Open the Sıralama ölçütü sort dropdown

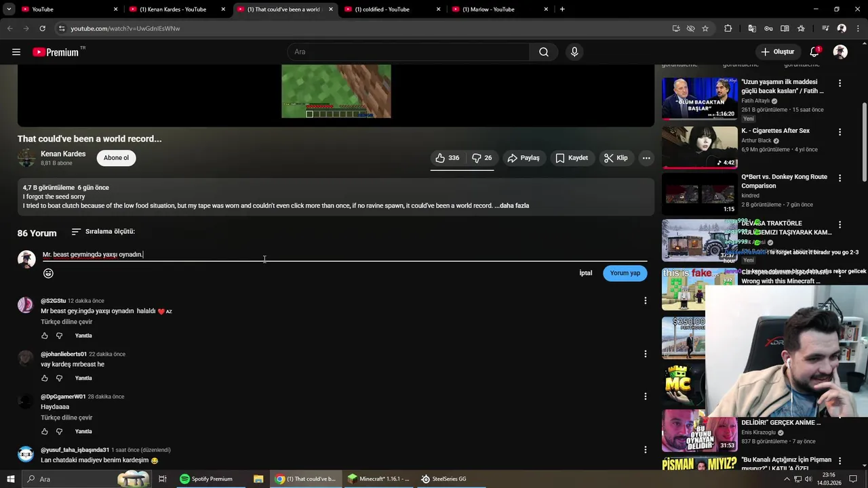(x=103, y=232)
